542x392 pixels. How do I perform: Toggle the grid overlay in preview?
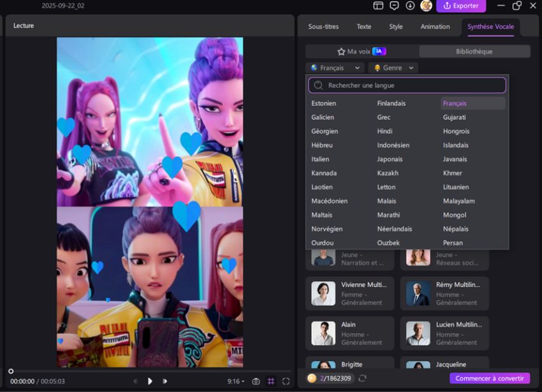click(x=271, y=381)
